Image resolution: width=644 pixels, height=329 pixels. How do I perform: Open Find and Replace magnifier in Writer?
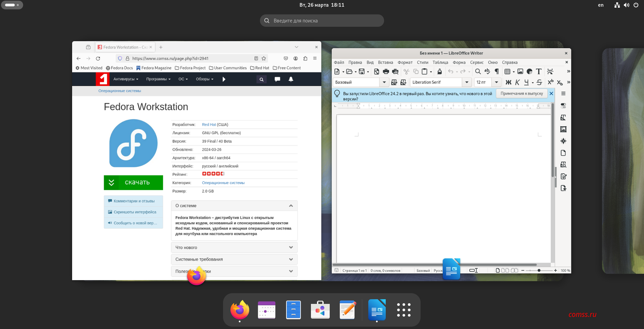tap(477, 72)
